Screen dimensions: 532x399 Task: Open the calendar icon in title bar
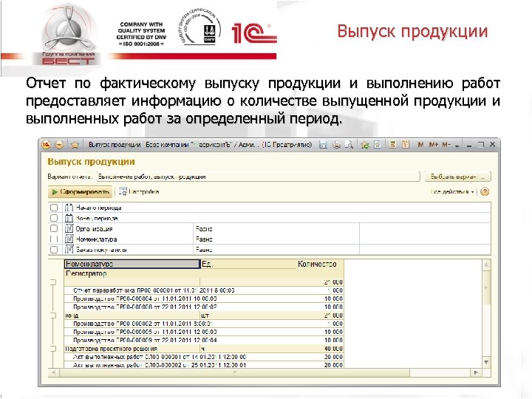(406, 145)
